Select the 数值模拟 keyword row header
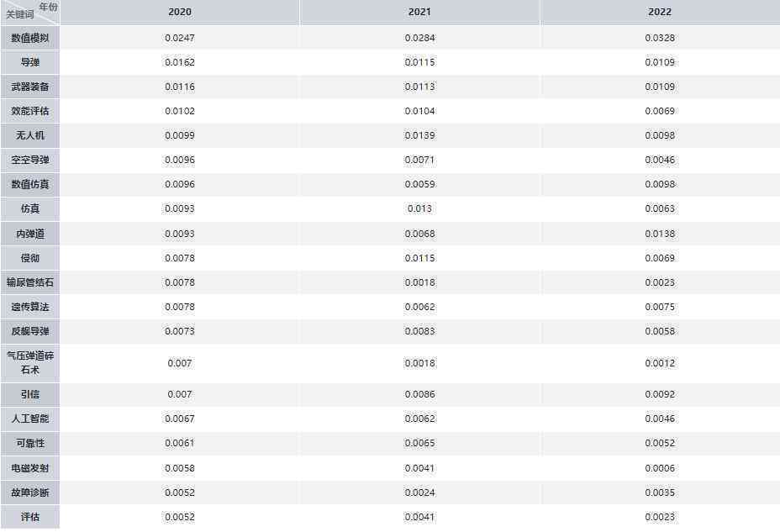The height and width of the screenshot is (532, 780). pos(30,38)
